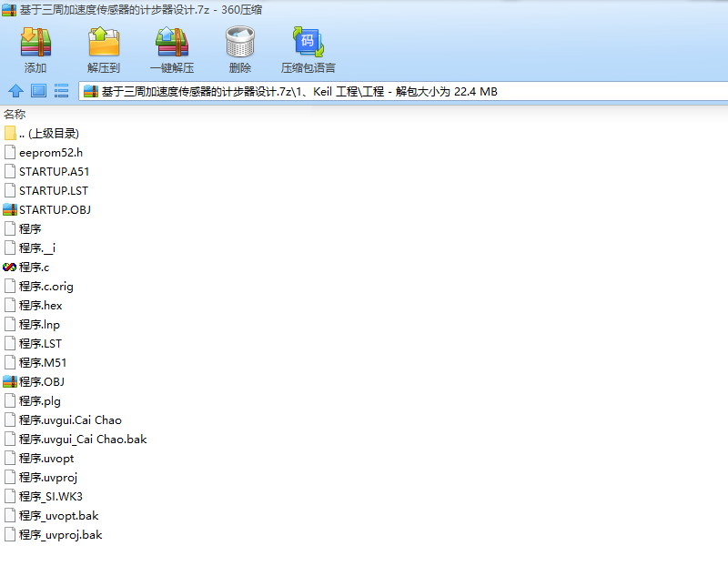Click the 360压缩 title bar app icon
This screenshot has height=566, width=728.
pyautogui.click(x=9, y=10)
